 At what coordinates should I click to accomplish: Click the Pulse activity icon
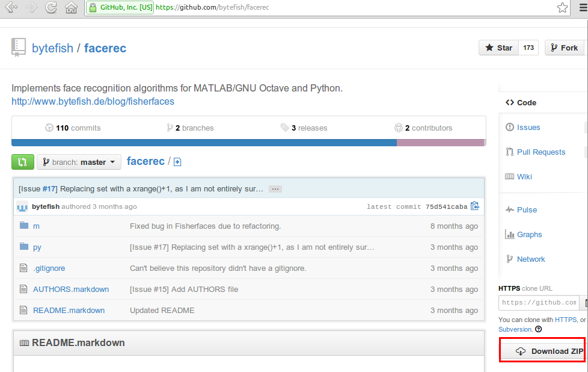click(510, 209)
